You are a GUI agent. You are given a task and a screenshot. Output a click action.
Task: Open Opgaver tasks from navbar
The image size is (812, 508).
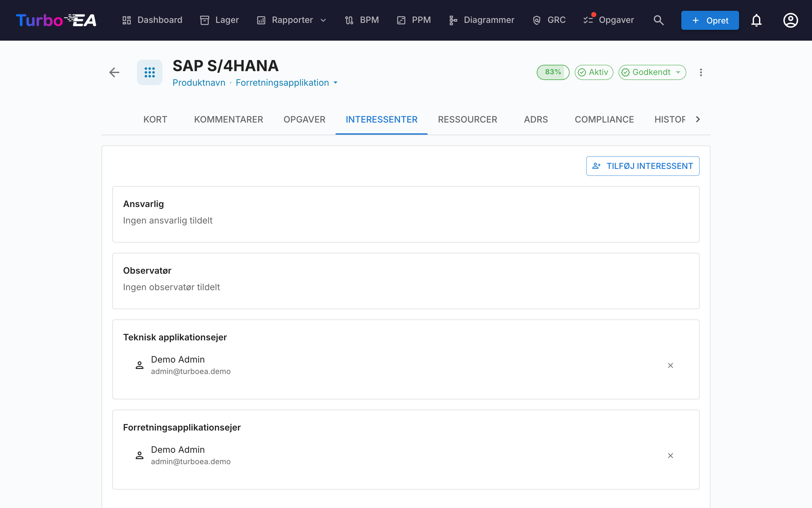point(609,20)
